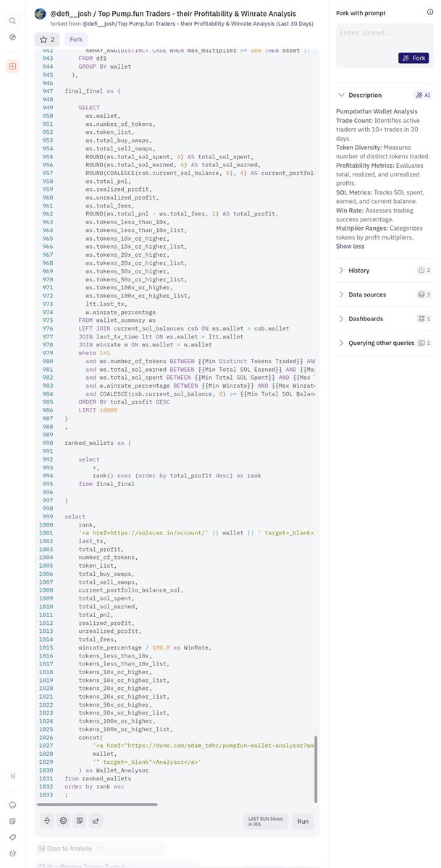
Task: Open query settings gear icon
Action: [64, 820]
